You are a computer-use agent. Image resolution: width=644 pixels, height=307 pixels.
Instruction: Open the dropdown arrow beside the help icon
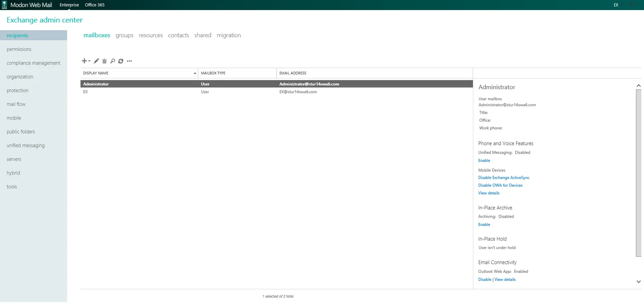pyautogui.click(x=637, y=5)
